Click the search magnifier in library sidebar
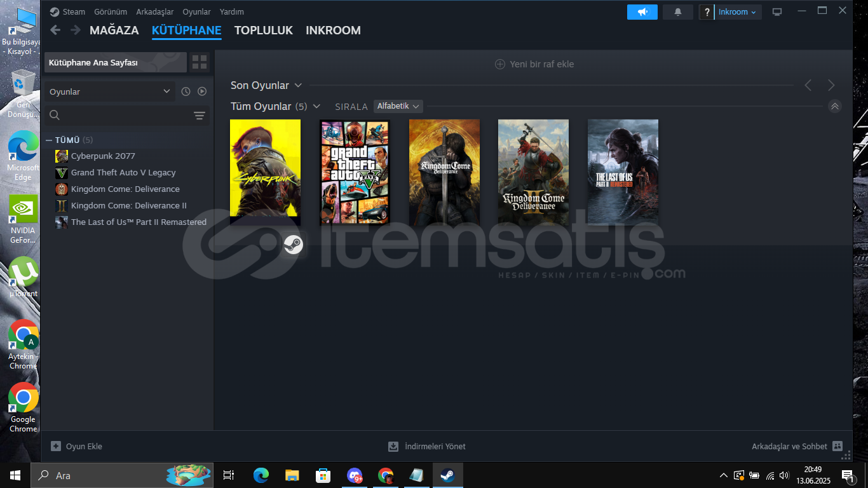 pos(55,115)
